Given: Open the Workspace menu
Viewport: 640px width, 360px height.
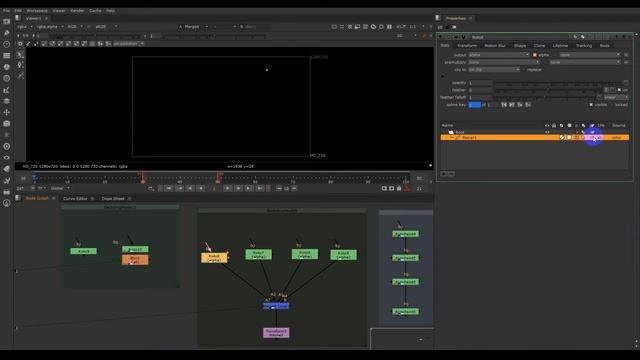Looking at the screenshot, I should tap(37, 11).
